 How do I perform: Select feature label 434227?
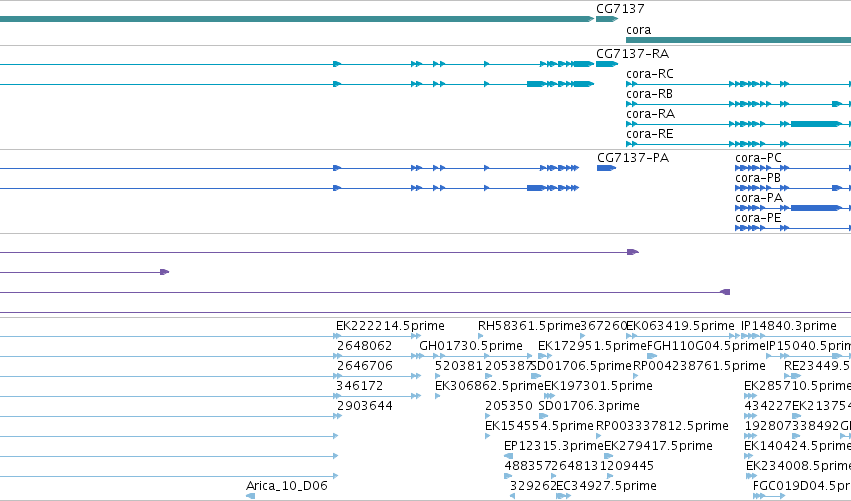(x=767, y=406)
